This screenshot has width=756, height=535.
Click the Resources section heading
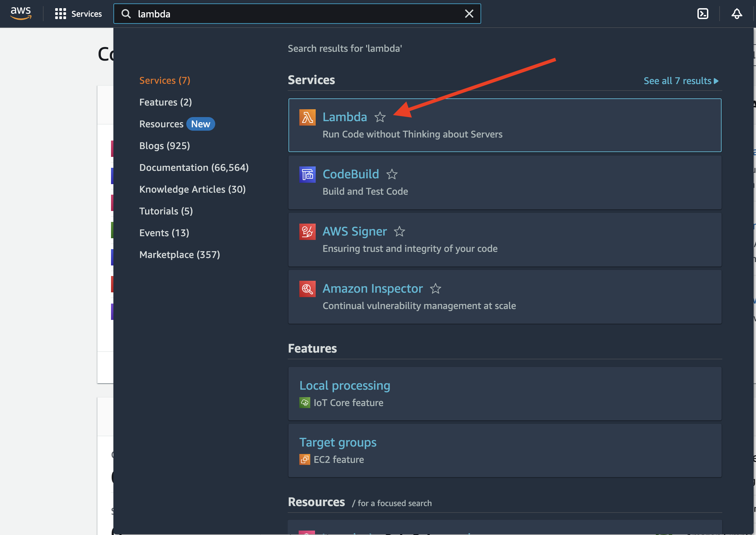pos(316,502)
